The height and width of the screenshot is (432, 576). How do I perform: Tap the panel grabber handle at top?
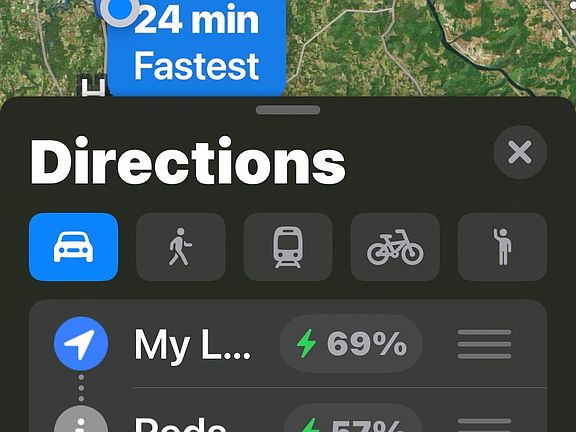[x=288, y=110]
